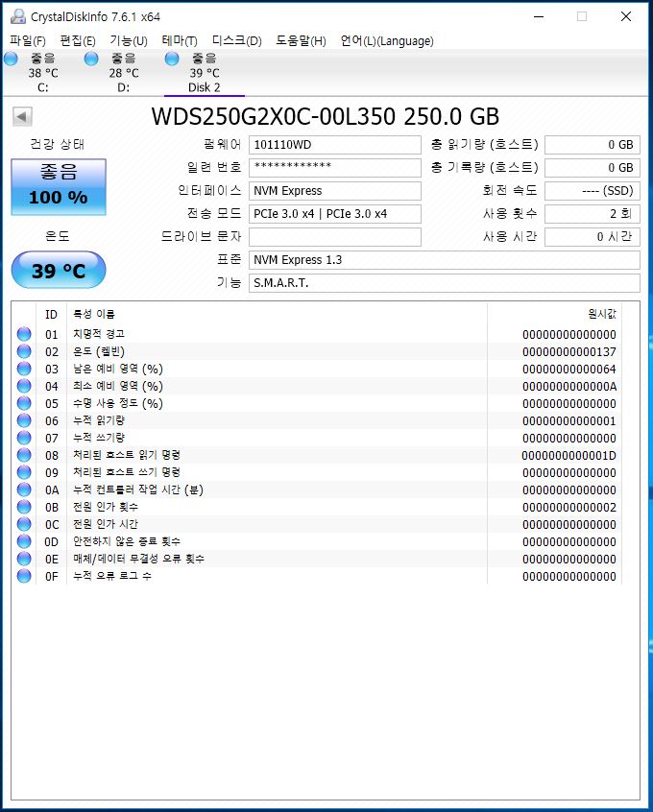Click status orb for attribute 0F 누적 오류 로그 수
Image resolution: width=653 pixels, height=812 pixels.
point(24,576)
